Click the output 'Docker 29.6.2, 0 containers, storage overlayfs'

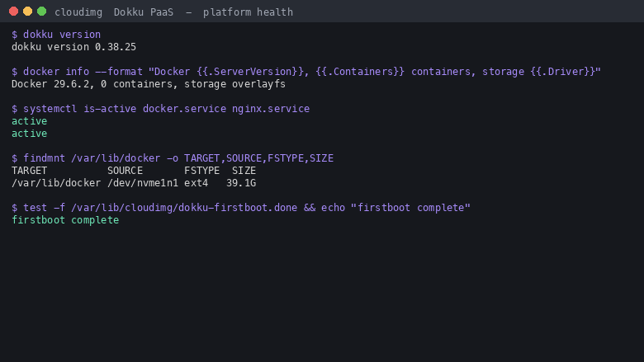click(149, 84)
